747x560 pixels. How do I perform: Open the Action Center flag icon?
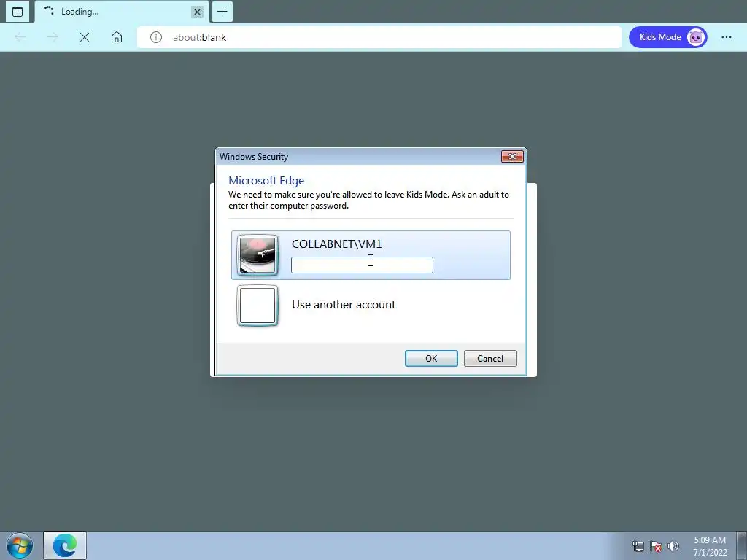[656, 546]
